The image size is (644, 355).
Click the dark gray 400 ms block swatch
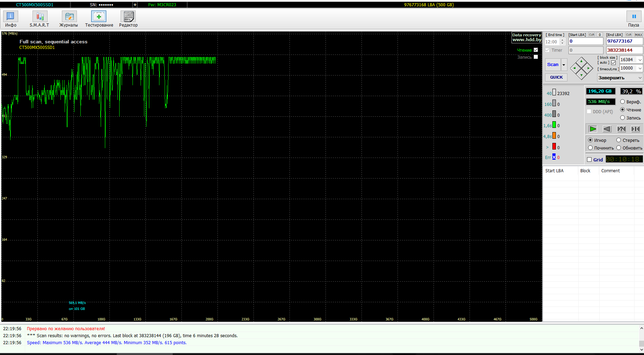(x=554, y=114)
